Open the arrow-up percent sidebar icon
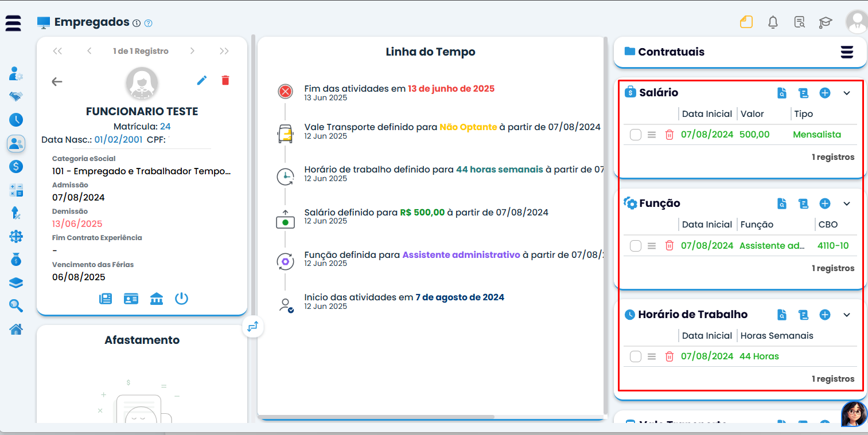Image resolution: width=868 pixels, height=435 pixels. (x=16, y=213)
